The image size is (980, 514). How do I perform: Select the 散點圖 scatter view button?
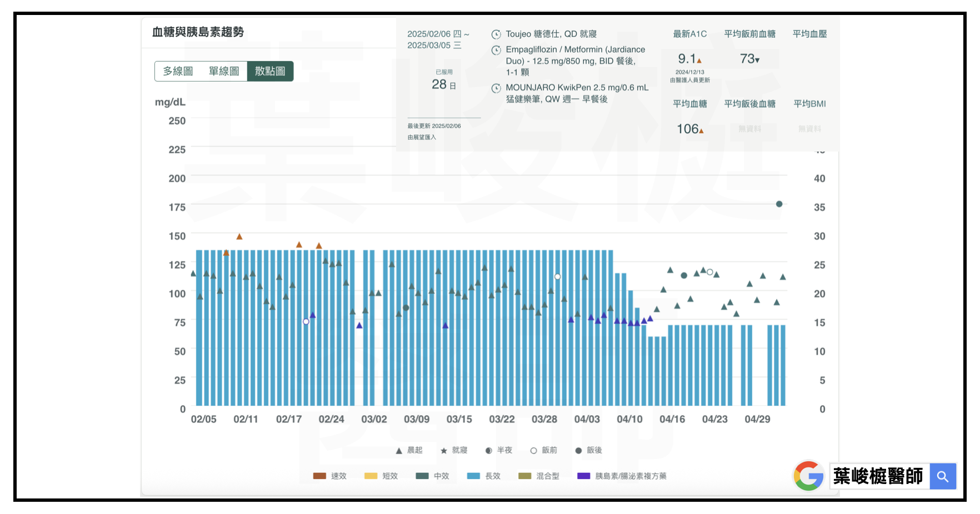[270, 71]
